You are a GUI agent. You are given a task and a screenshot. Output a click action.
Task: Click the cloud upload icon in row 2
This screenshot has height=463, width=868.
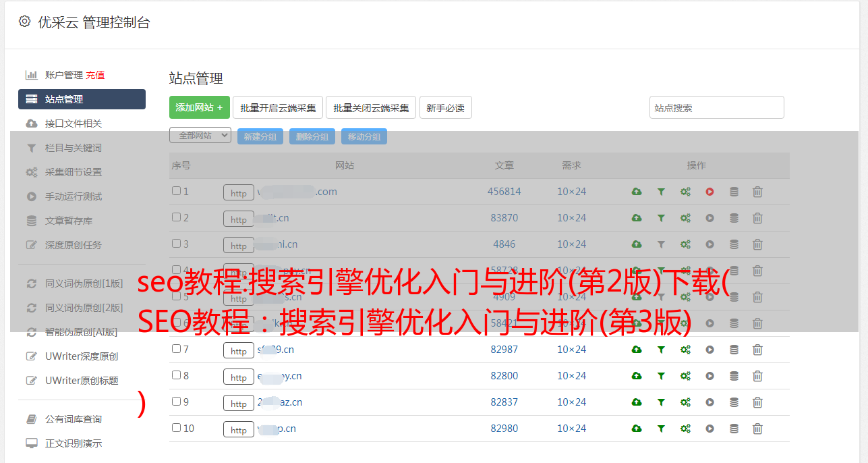pyautogui.click(x=637, y=218)
